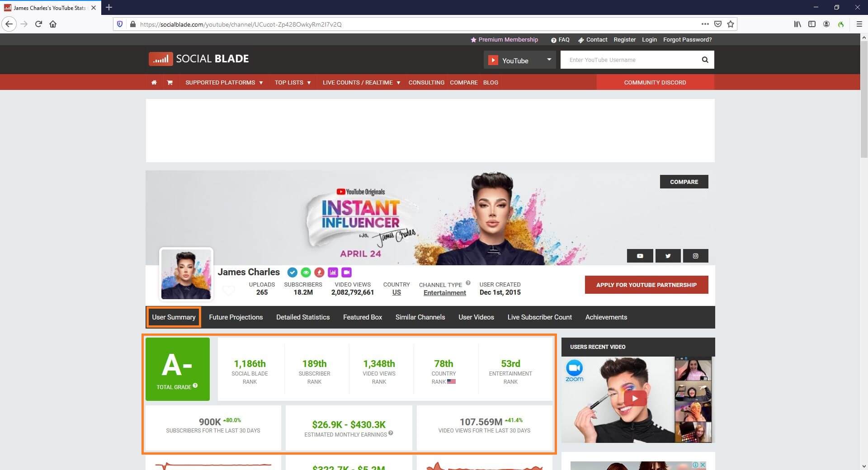Show Total Grade help question mark
This screenshot has width=868, height=470.
click(x=195, y=385)
